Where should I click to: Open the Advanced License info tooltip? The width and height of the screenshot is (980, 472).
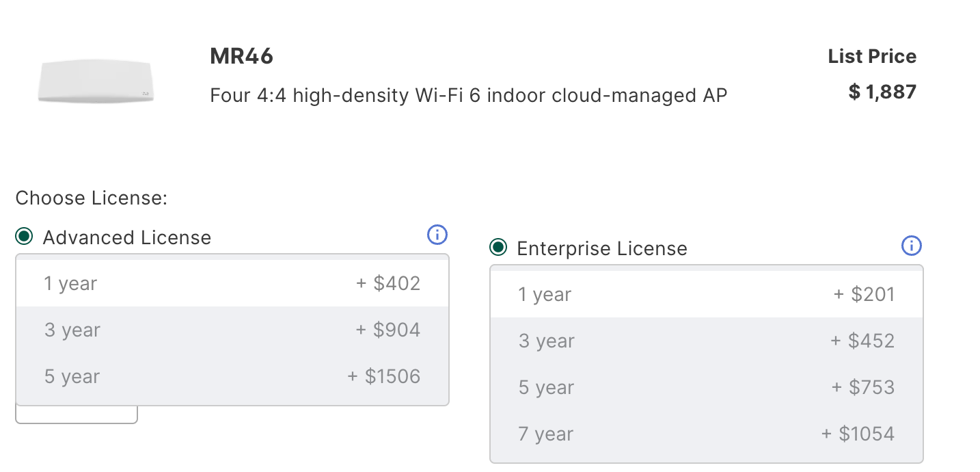tap(437, 235)
